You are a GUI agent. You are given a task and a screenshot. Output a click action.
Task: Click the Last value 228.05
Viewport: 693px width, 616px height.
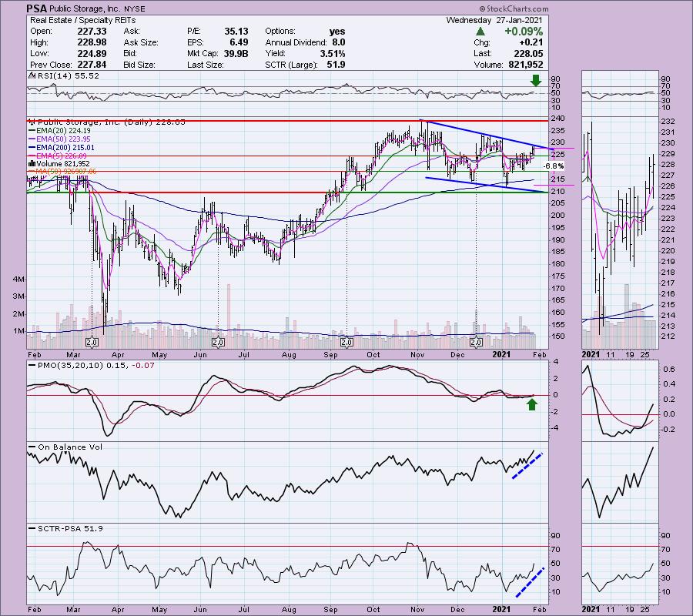[530, 53]
